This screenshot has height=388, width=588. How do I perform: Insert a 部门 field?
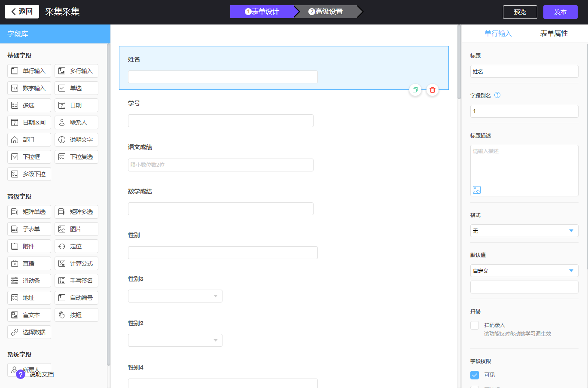[29, 140]
